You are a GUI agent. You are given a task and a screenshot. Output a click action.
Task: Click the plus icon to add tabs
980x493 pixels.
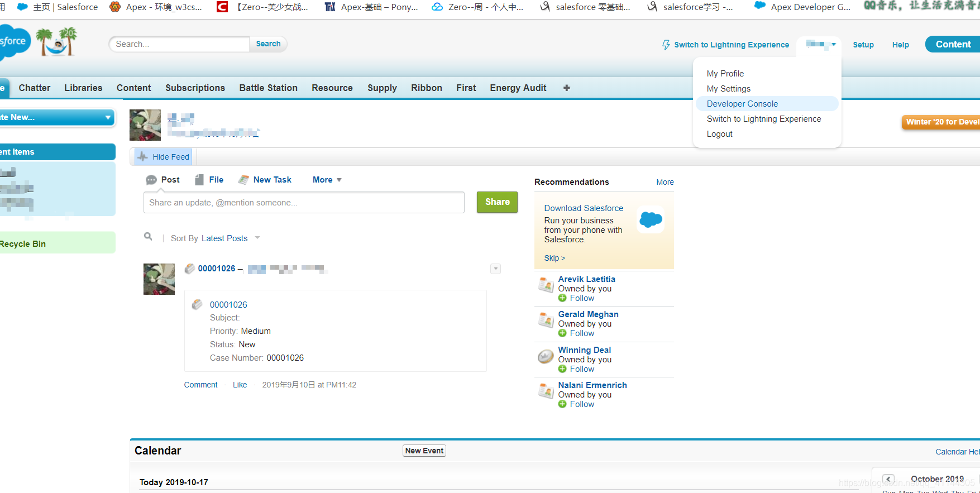567,88
